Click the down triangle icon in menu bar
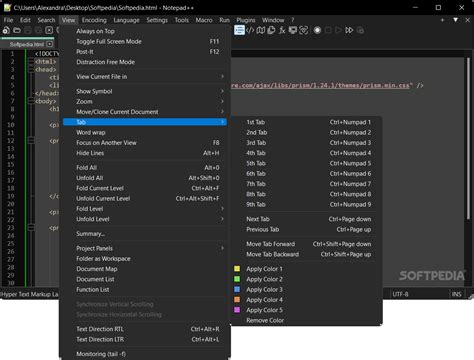Screen dimensions: 474x360 pos(455,20)
